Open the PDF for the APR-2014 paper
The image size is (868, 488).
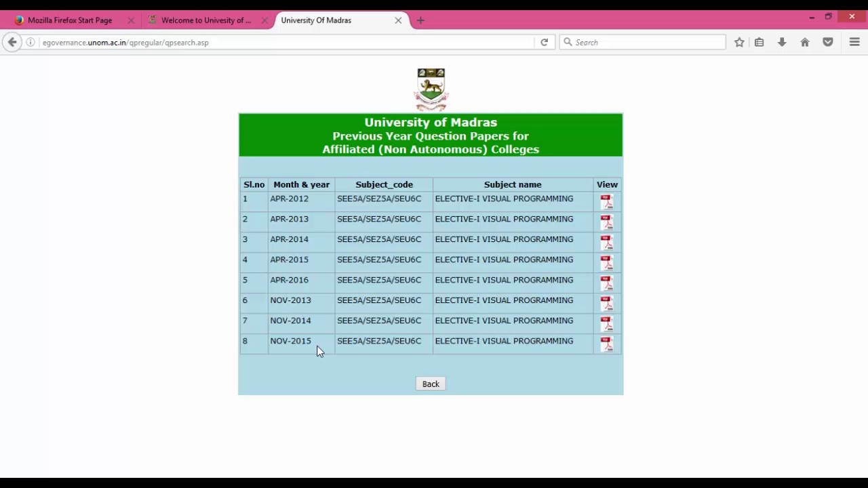point(607,243)
